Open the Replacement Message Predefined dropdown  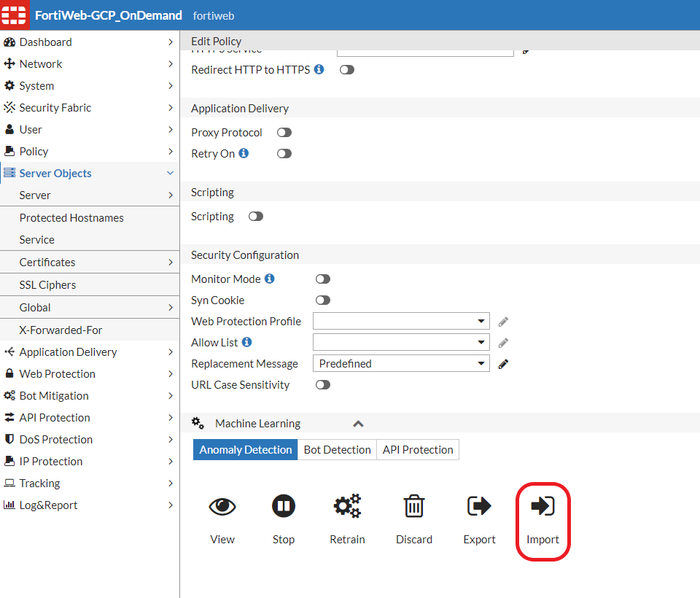[x=401, y=363]
